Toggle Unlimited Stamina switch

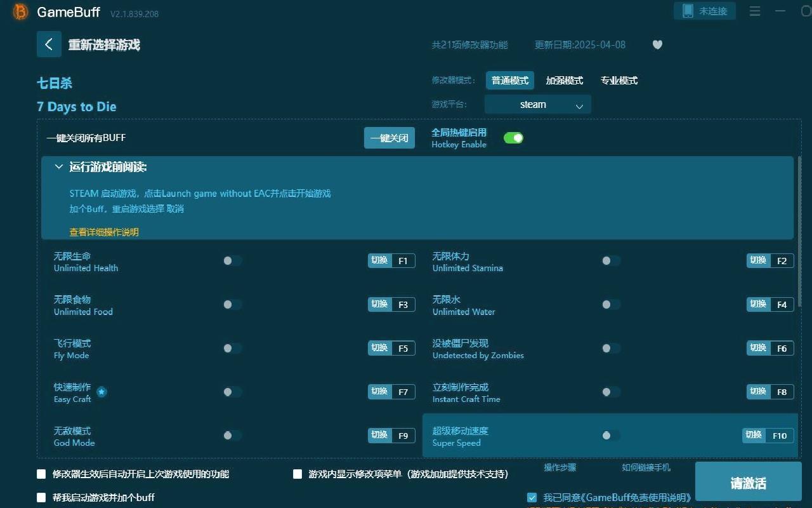[611, 260]
